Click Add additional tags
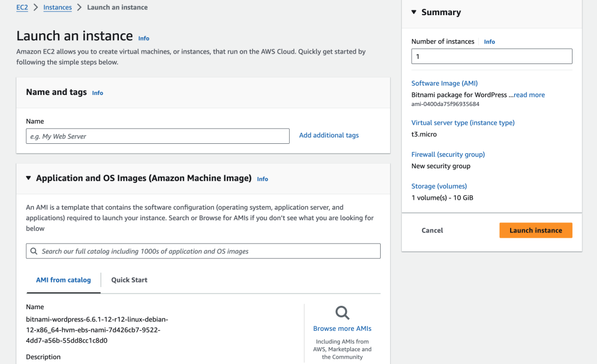This screenshot has height=364, width=597. [328, 135]
